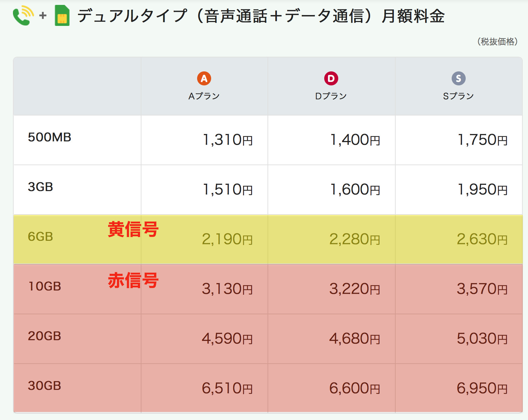Select the Dプラン column header label
The width and height of the screenshot is (528, 420).
331,96
